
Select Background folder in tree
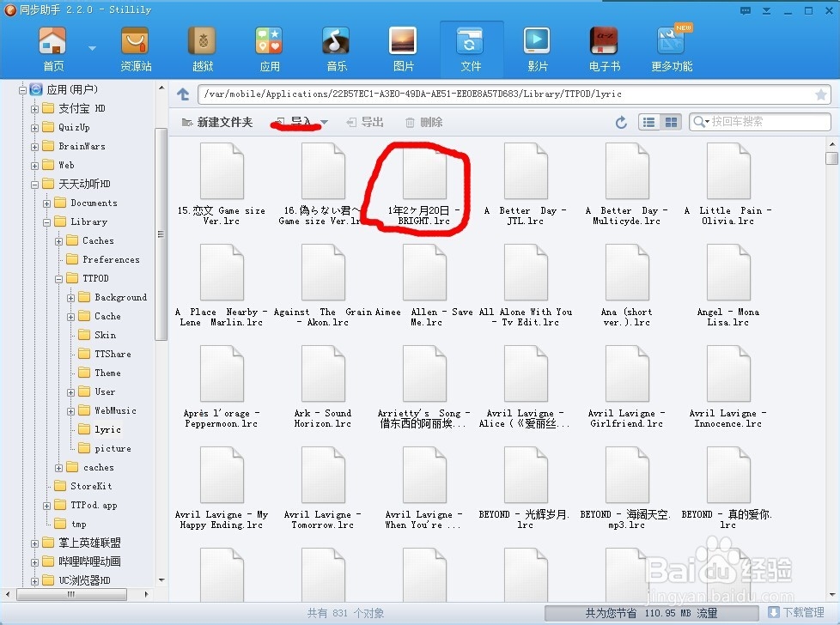click(x=113, y=297)
